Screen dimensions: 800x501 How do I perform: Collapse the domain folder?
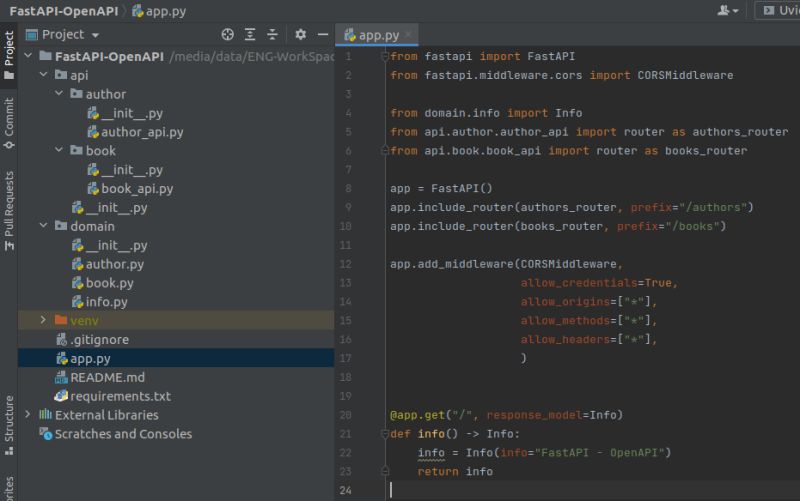click(x=44, y=226)
